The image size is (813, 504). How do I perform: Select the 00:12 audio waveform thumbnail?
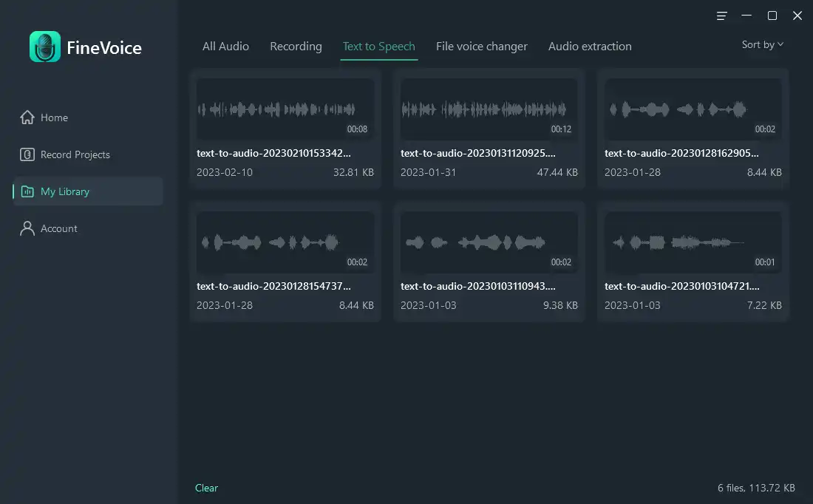489,109
